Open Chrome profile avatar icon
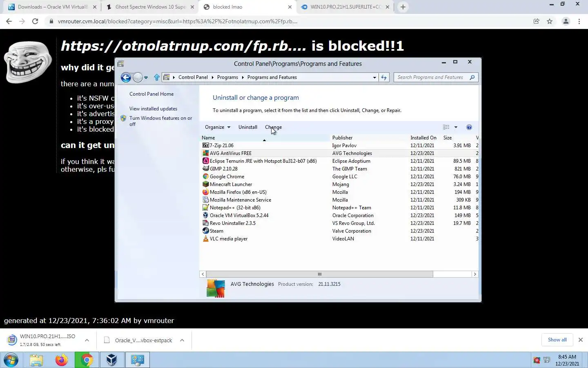The height and width of the screenshot is (368, 588). click(566, 21)
